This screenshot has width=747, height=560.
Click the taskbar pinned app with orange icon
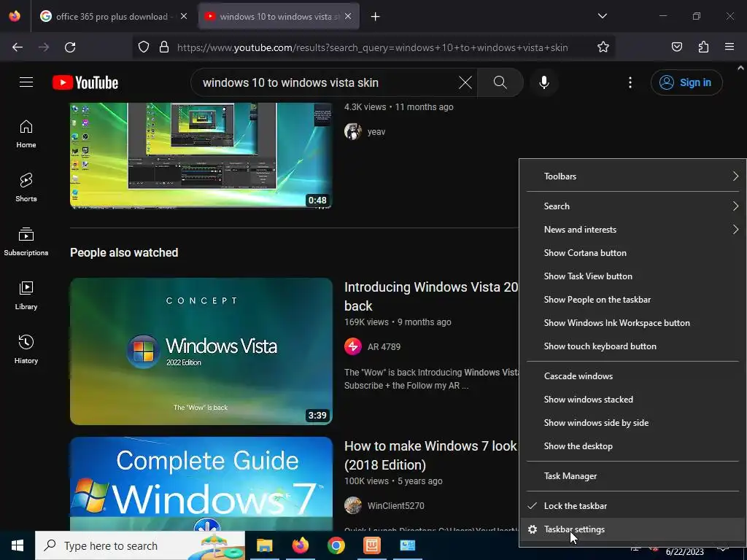pyautogui.click(x=371, y=545)
